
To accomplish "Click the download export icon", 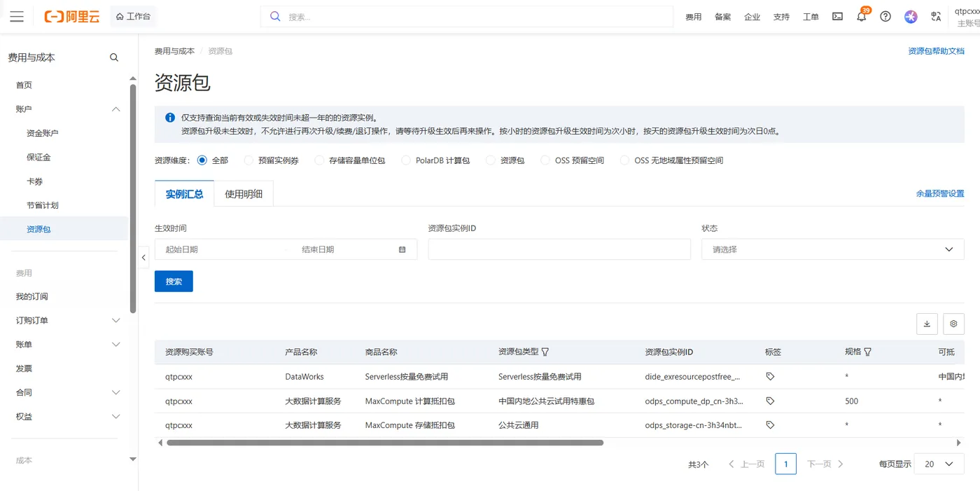I will (x=927, y=324).
